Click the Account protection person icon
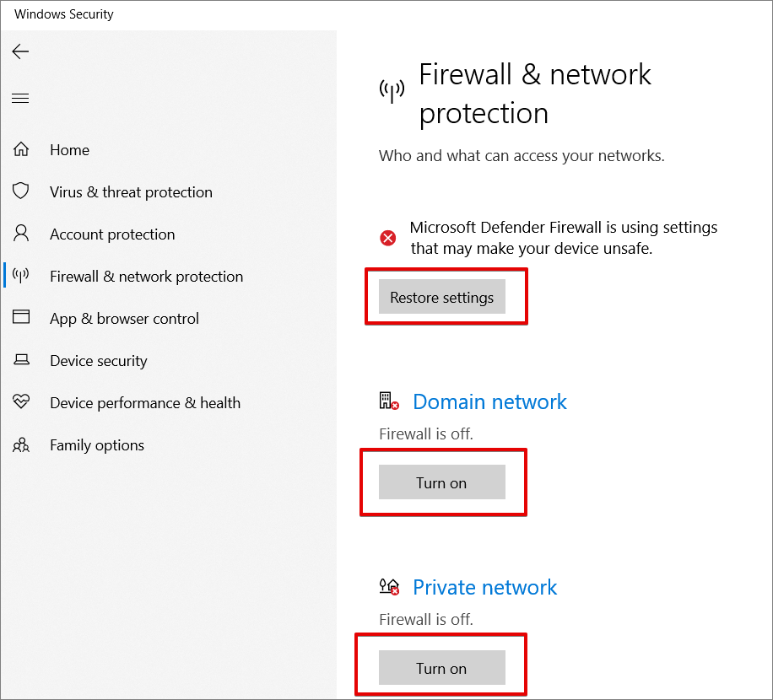 pos(21,234)
